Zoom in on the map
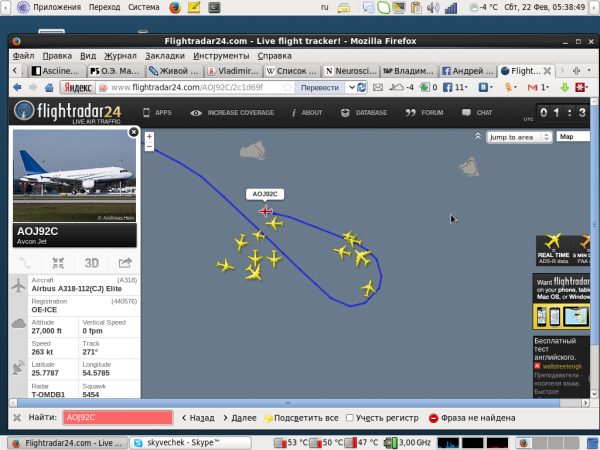This screenshot has width=600, height=450. pyautogui.click(x=149, y=137)
